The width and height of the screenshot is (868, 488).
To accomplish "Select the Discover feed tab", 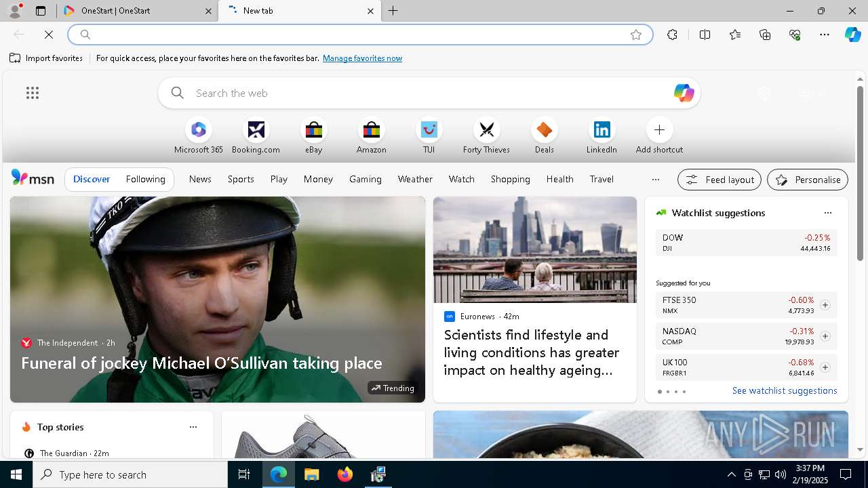I will [92, 179].
